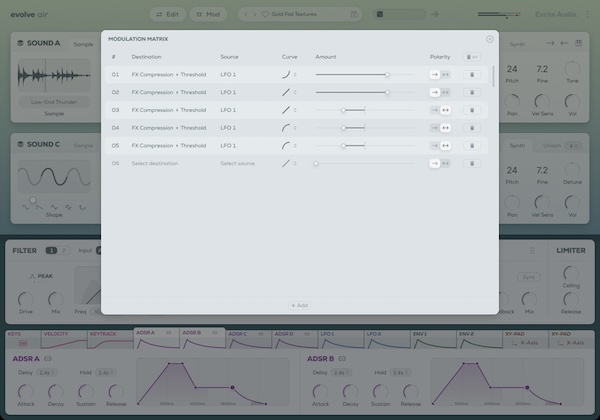Delete modulation row 01 with trash icon

pyautogui.click(x=472, y=74)
